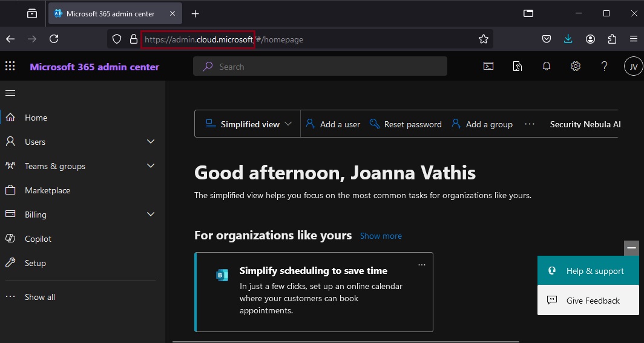
Task: Open the app launcher waffle icon
Action: click(x=10, y=67)
